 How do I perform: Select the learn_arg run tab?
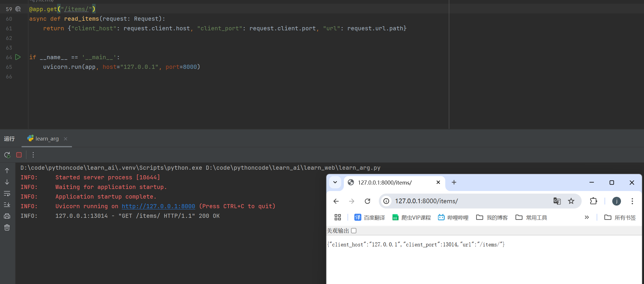[x=47, y=139]
